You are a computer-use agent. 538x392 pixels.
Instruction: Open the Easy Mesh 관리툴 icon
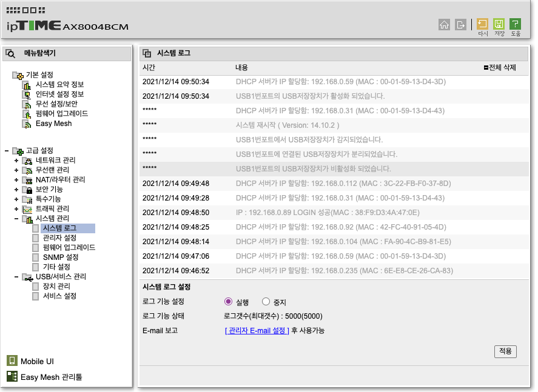tap(12, 376)
